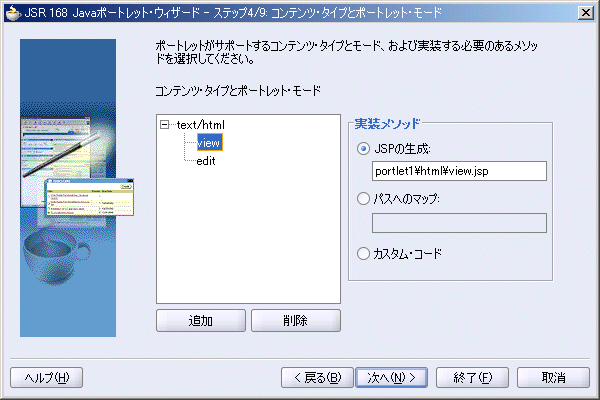Click the 削除 button
Viewport: 600px width, 400px height.
point(296,320)
